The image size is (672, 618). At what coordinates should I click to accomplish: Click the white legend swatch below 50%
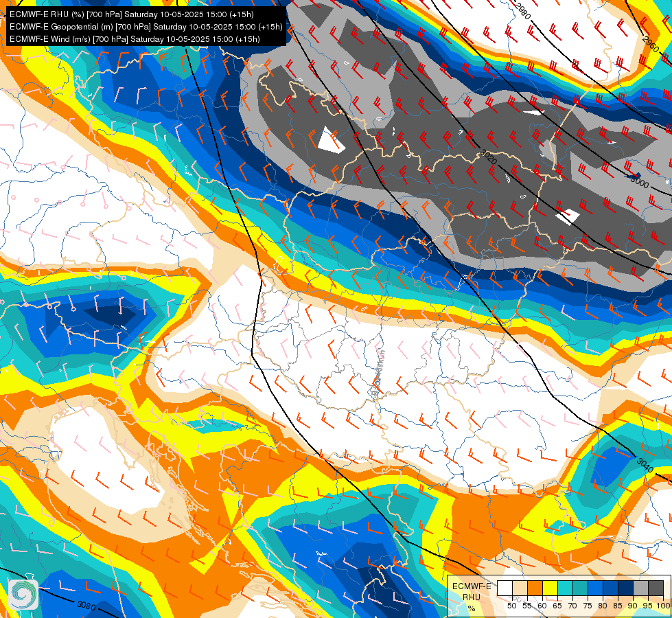505,588
